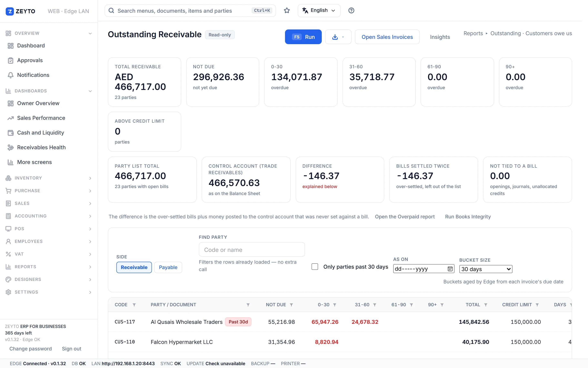Image resolution: width=588 pixels, height=368 pixels.
Task: Expand the REPORTS menu
Action: tap(49, 267)
